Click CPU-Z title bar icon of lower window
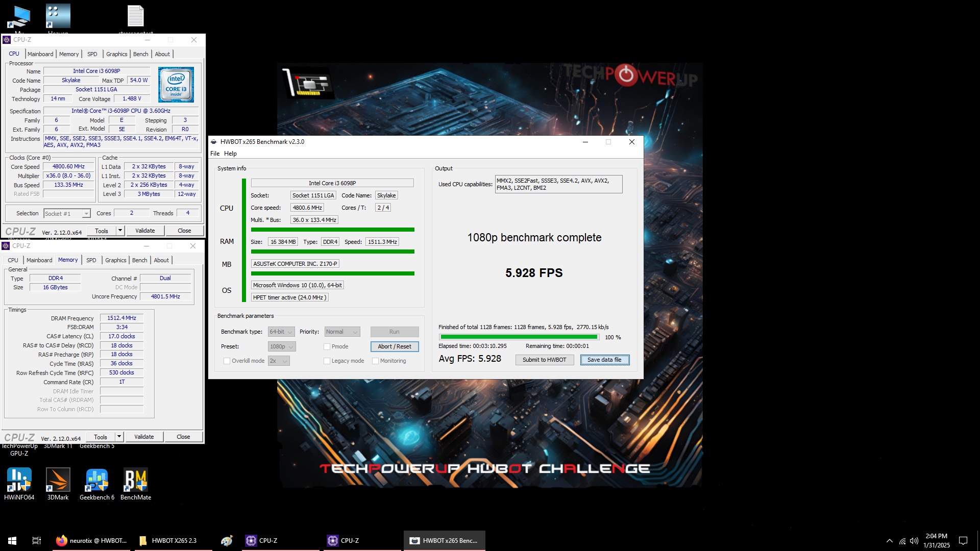Viewport: 980px width, 551px height. coord(6,246)
